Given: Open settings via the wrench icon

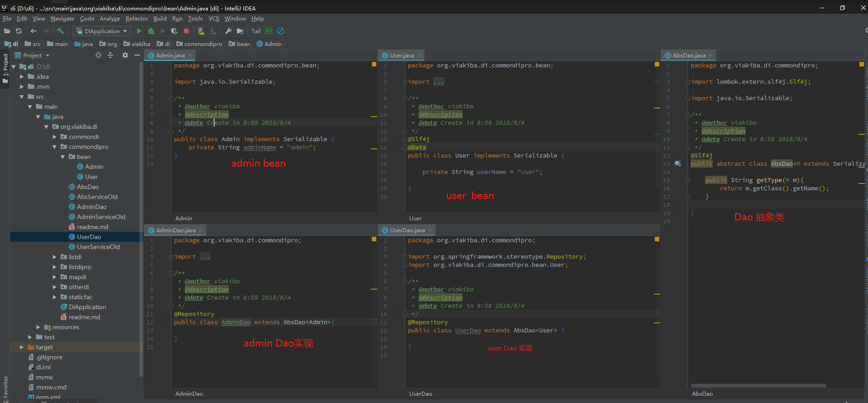Looking at the screenshot, I should (228, 31).
